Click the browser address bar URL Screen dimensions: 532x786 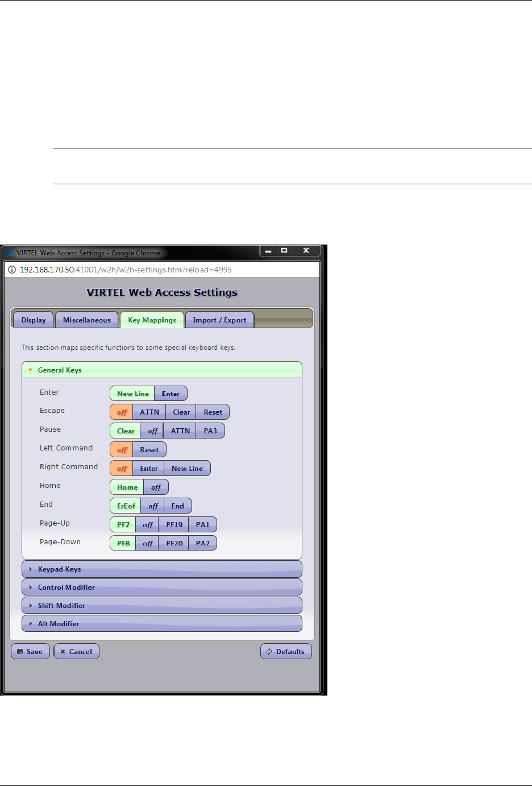tap(126, 270)
